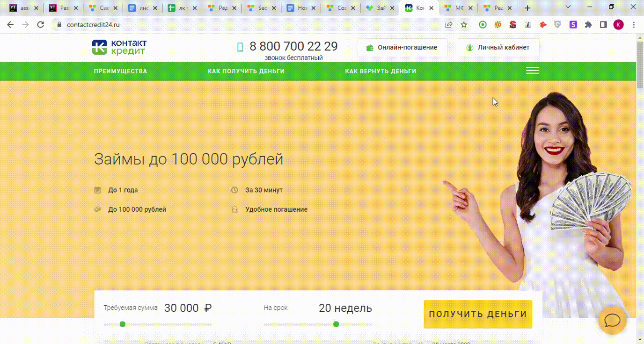This screenshot has width=644, height=344.
Task: Open КАК ПОЛУЧИТЬ ДЕНЬГИ menu item
Action: pyautogui.click(x=246, y=72)
